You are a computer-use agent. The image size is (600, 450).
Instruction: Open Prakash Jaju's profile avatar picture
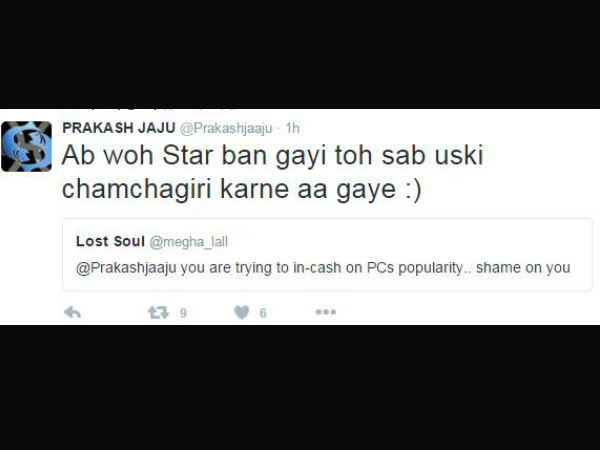click(x=26, y=146)
